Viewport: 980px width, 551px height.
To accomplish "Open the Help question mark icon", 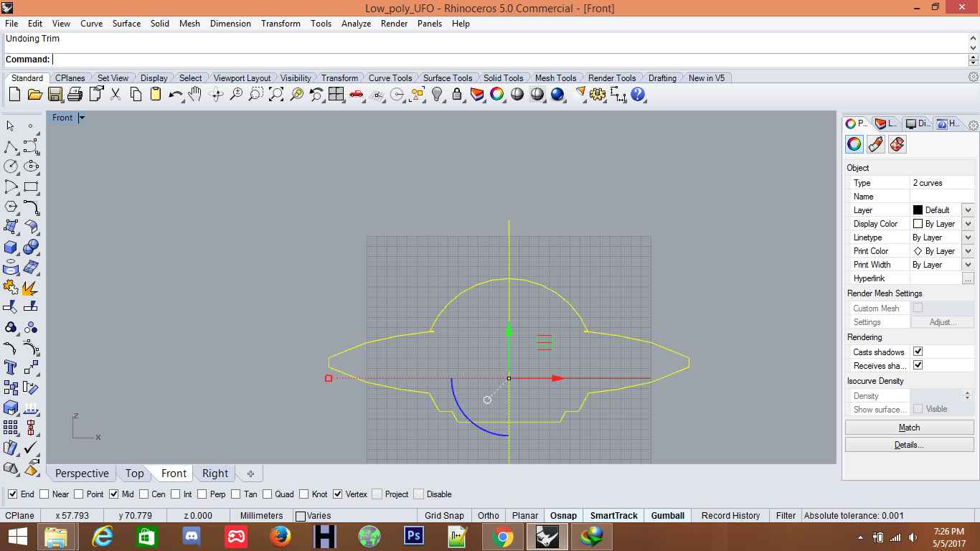I will pyautogui.click(x=638, y=94).
